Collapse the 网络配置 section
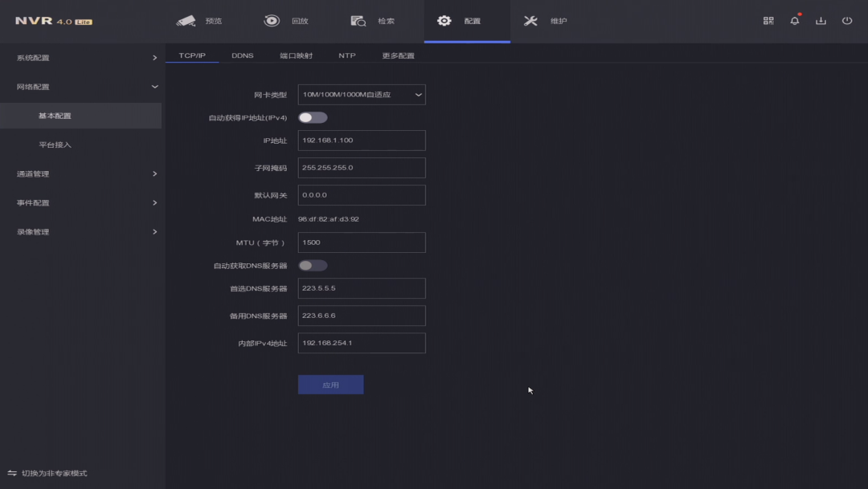Image resolution: width=868 pixels, height=489 pixels. [x=80, y=86]
